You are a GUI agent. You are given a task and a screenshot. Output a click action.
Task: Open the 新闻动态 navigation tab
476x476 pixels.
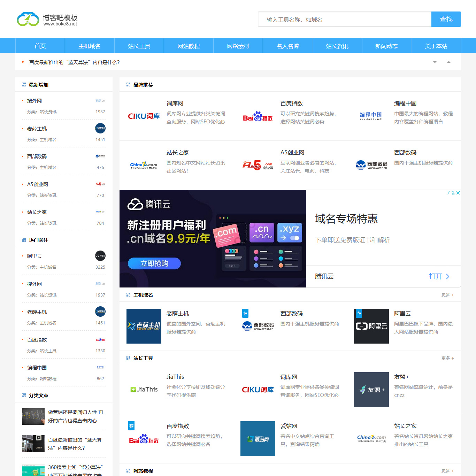[386, 46]
